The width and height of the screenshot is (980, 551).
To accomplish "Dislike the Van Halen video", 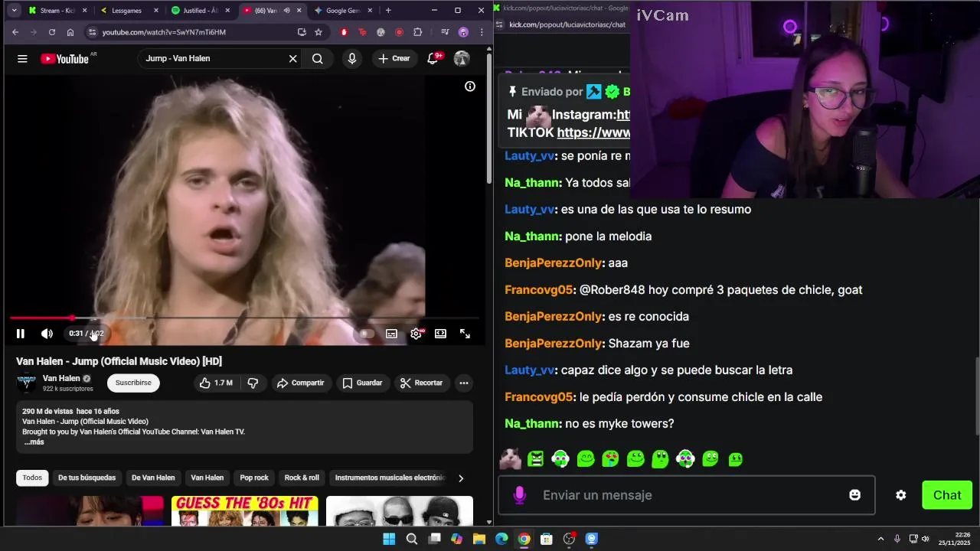I will pyautogui.click(x=253, y=383).
